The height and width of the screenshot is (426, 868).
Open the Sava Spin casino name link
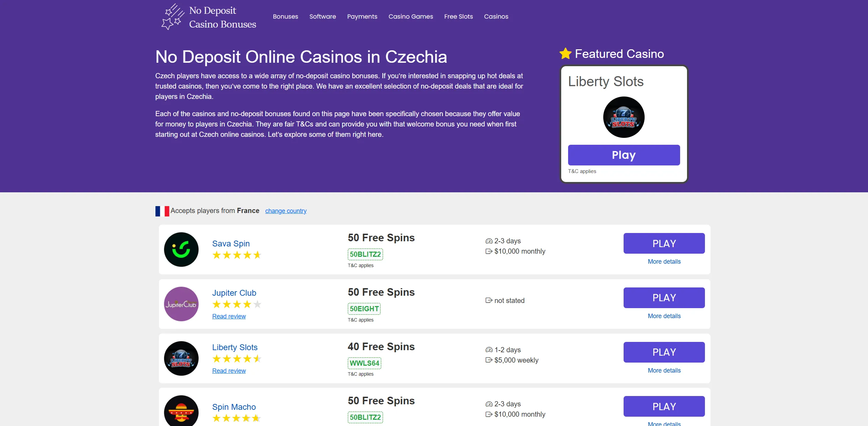coord(231,244)
